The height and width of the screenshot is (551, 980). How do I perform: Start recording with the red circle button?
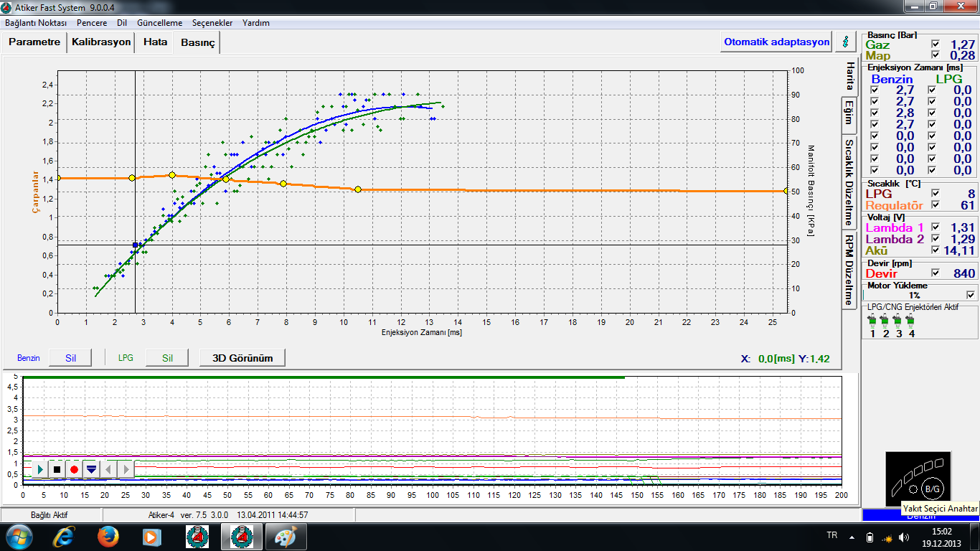pyautogui.click(x=75, y=469)
